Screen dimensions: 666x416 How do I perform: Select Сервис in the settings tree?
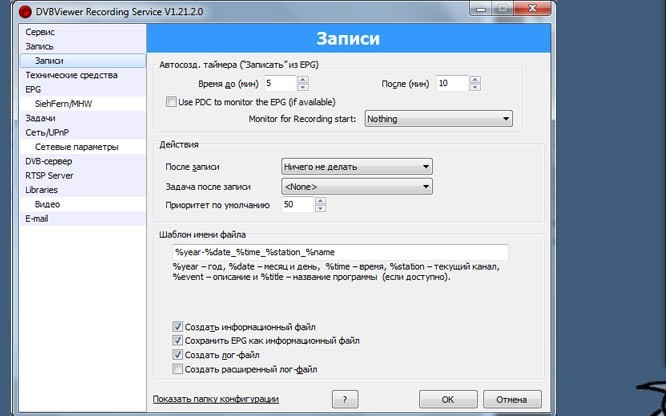[41, 32]
